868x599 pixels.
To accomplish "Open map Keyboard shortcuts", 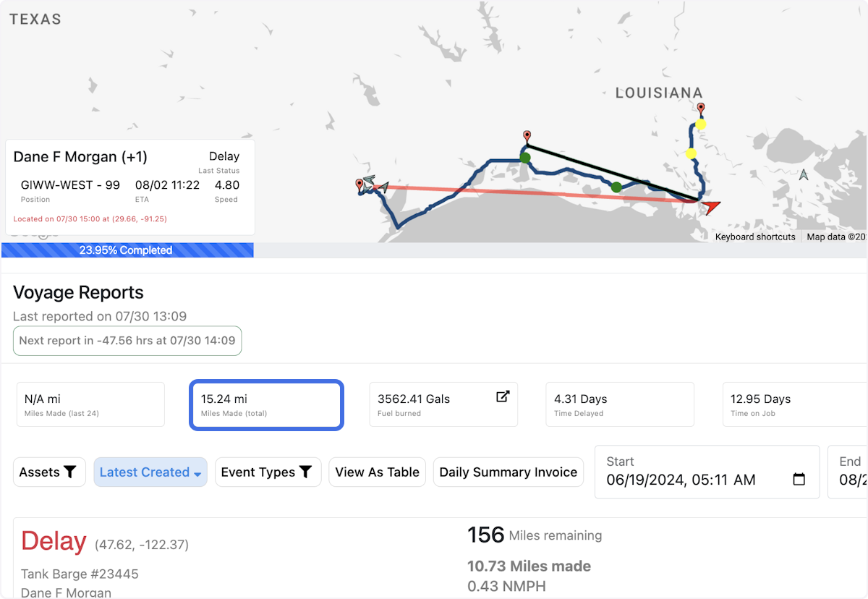I will click(x=755, y=237).
